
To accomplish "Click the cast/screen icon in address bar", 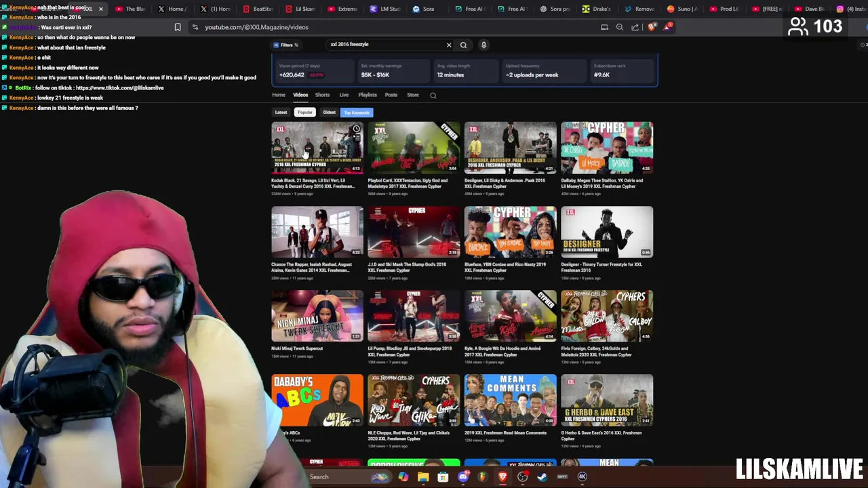I will tap(604, 27).
